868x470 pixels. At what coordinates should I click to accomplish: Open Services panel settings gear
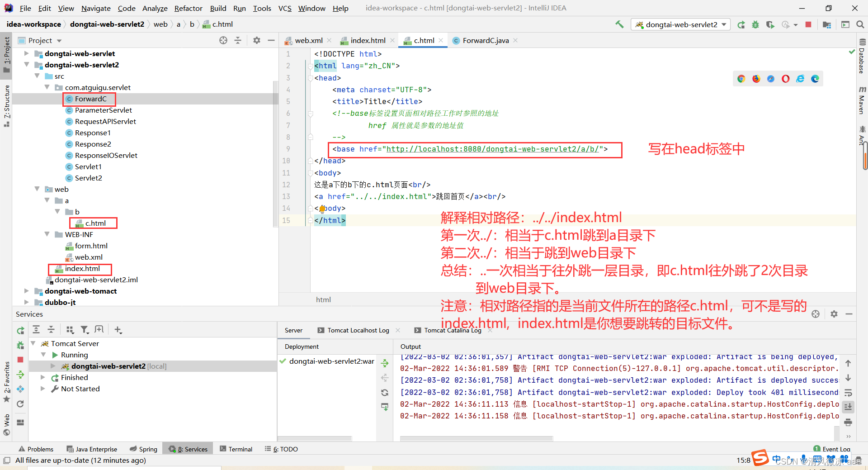[x=834, y=314]
